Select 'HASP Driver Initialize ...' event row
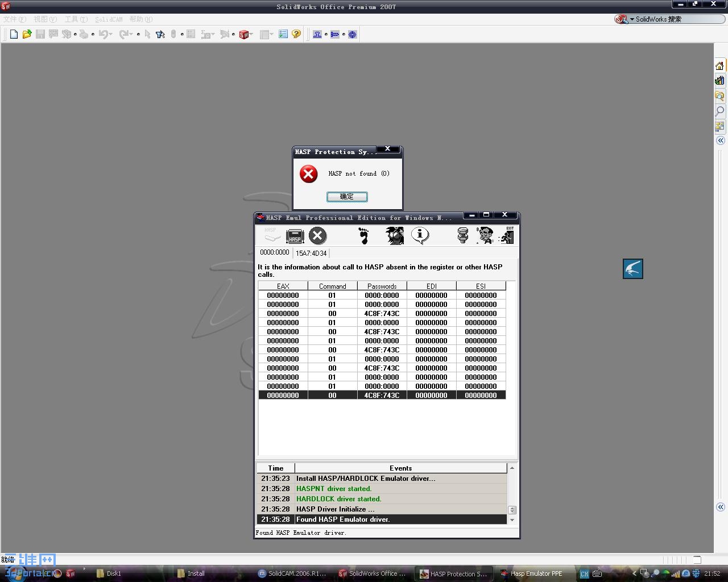The width and height of the screenshot is (728, 582). (382, 509)
